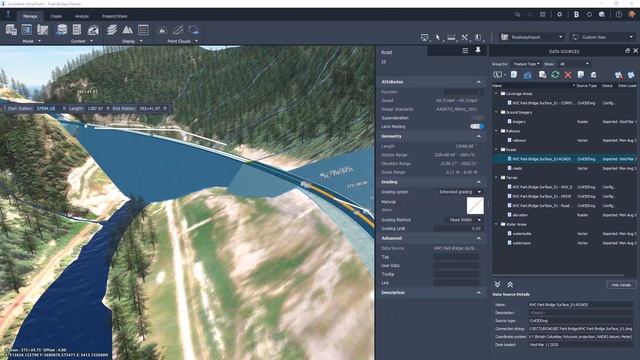Open the Road panel hamburger menu

[465, 50]
